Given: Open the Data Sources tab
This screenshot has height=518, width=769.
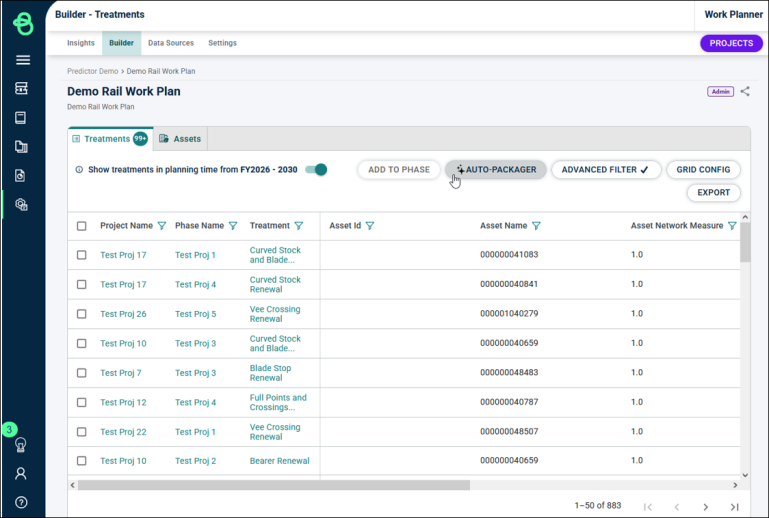Looking at the screenshot, I should [x=171, y=43].
